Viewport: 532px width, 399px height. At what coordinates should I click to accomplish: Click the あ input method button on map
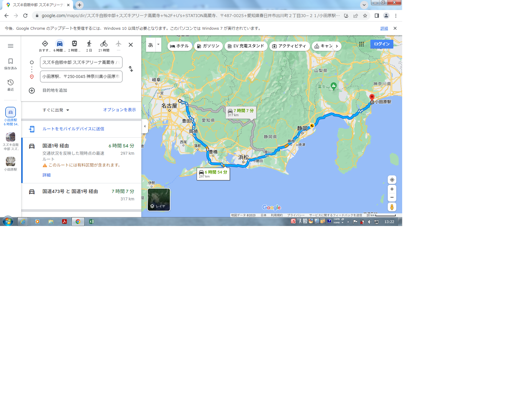click(151, 45)
